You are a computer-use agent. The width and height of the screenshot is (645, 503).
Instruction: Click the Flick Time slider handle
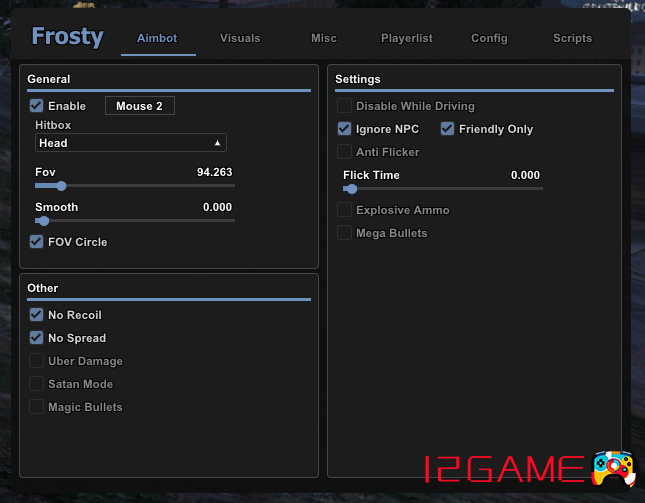(351, 188)
